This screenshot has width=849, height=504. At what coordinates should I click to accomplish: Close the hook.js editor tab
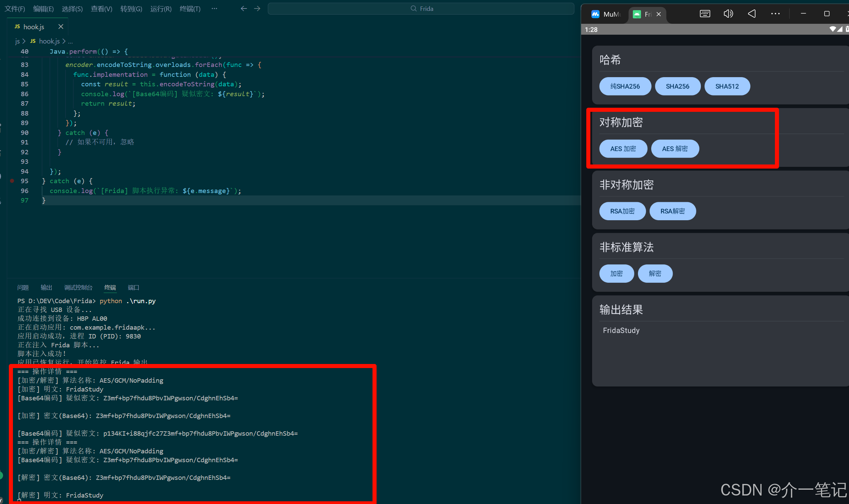click(61, 27)
